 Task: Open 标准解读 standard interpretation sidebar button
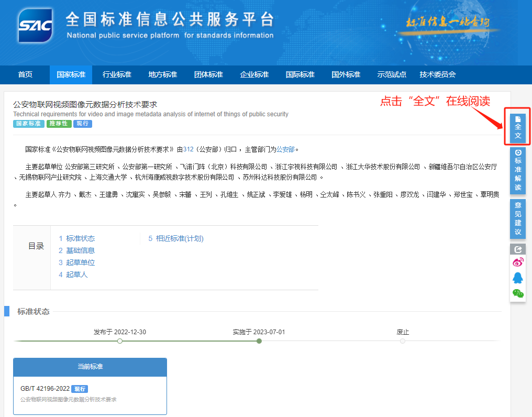[518, 171]
